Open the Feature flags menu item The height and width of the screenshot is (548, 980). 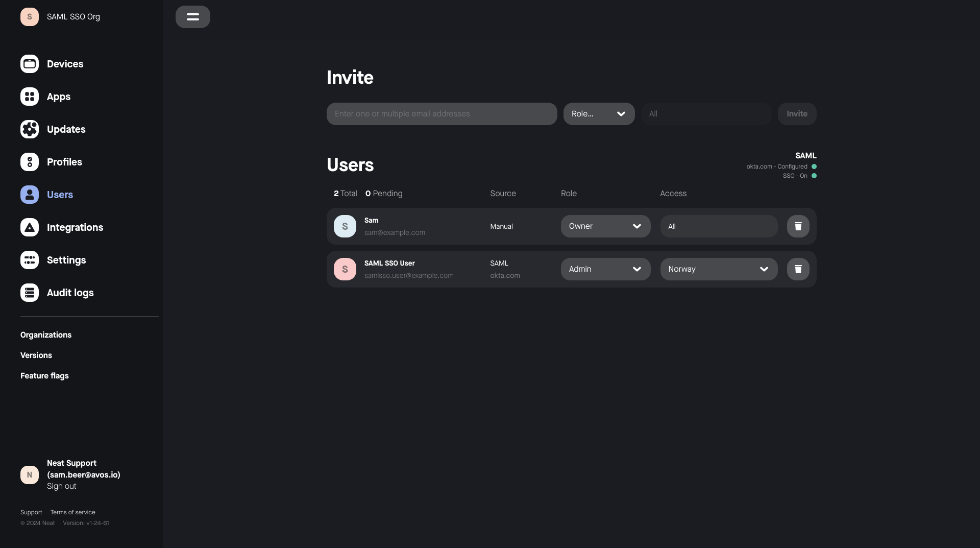pyautogui.click(x=44, y=376)
